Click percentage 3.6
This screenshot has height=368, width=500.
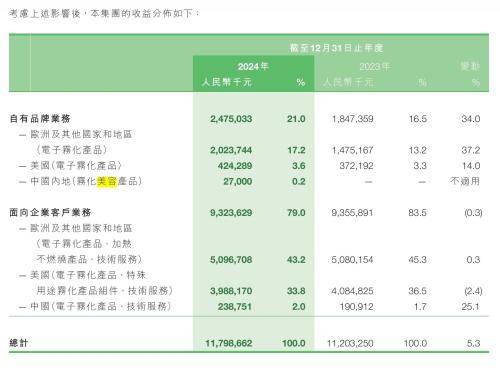click(x=298, y=166)
